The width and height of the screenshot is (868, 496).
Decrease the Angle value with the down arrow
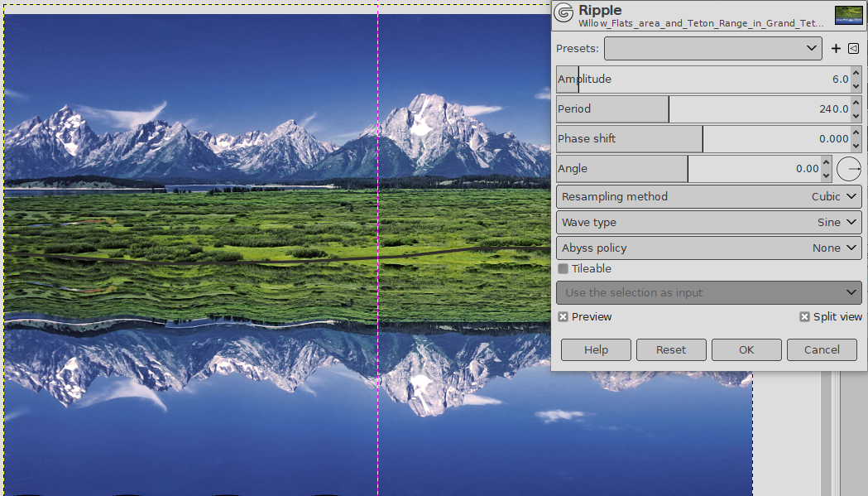[x=826, y=176]
